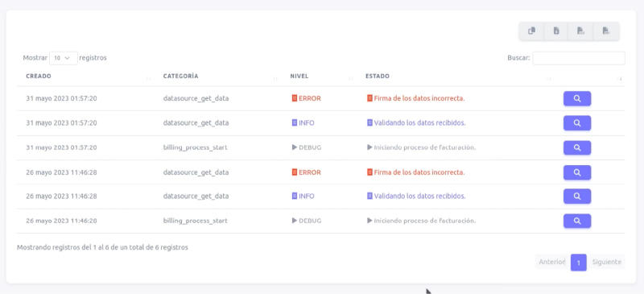Click the 'Mostrando registros del 1 al 6' summary text

(x=102, y=247)
